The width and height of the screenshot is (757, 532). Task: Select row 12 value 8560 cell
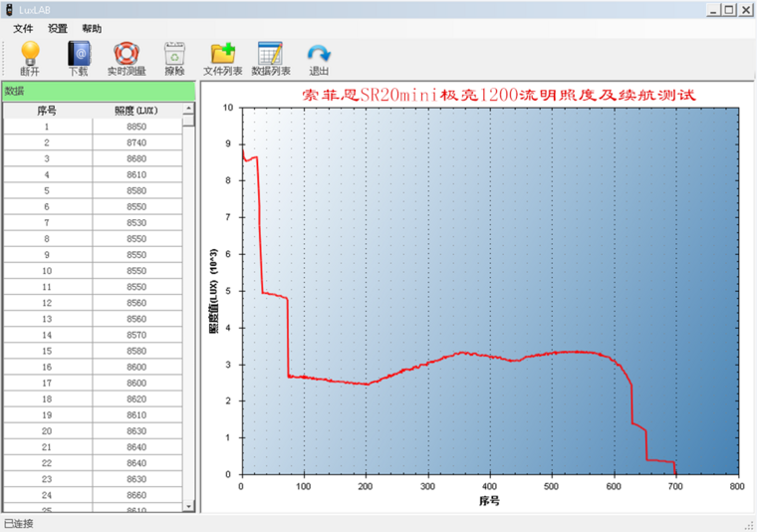137,303
